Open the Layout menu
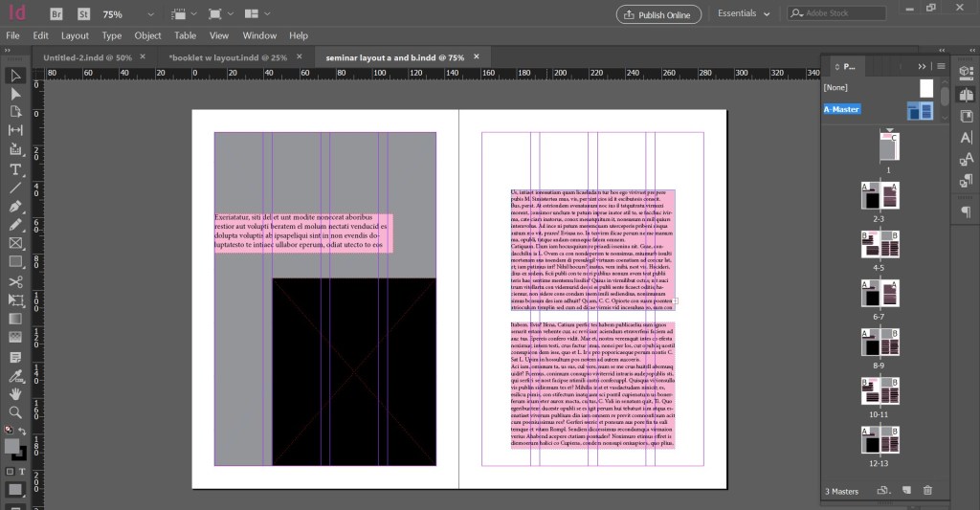This screenshot has width=980, height=510. pos(75,35)
